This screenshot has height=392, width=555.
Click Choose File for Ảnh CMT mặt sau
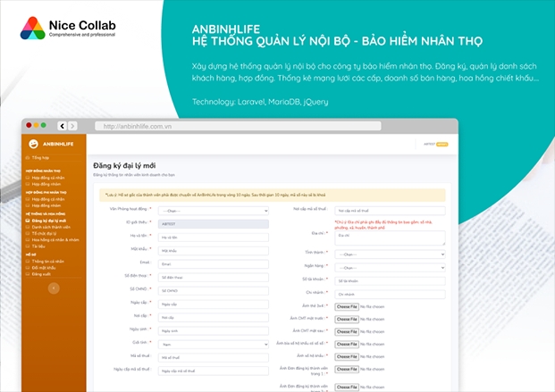347,332
